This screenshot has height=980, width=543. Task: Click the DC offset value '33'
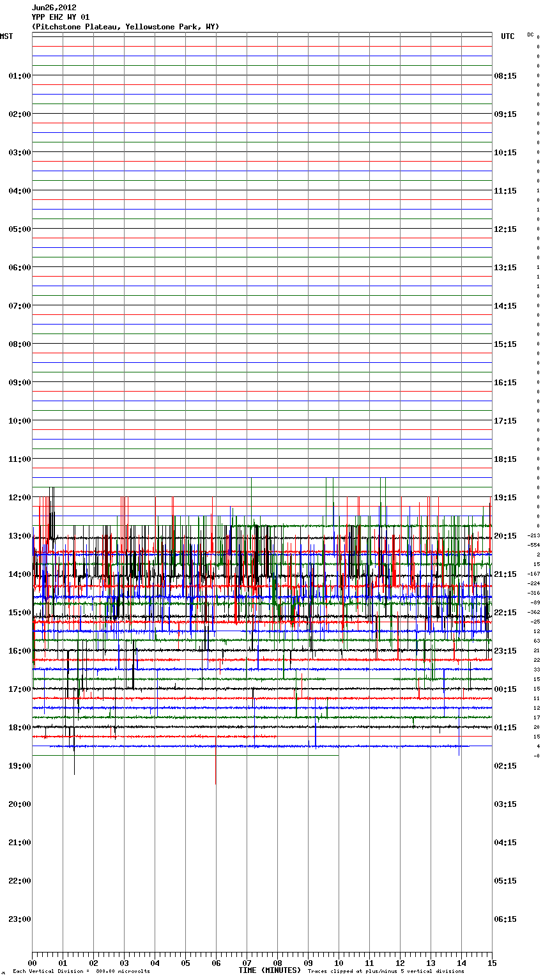click(537, 670)
